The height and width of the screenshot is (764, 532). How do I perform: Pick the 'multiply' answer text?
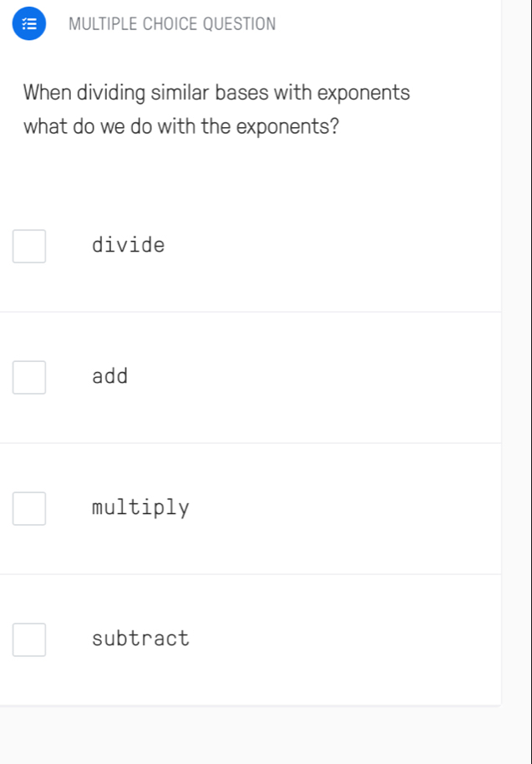pos(140,507)
